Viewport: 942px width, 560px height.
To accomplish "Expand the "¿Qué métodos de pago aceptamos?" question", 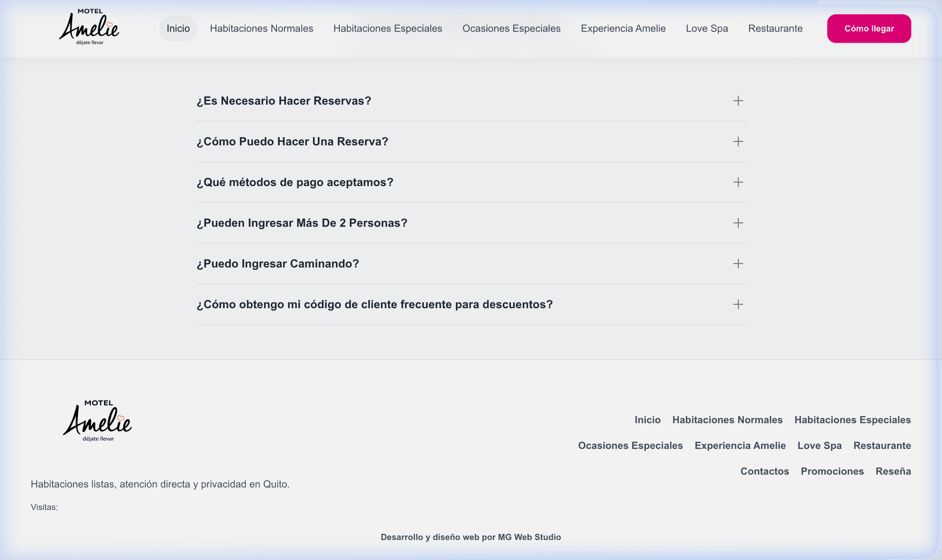I will [x=295, y=182].
